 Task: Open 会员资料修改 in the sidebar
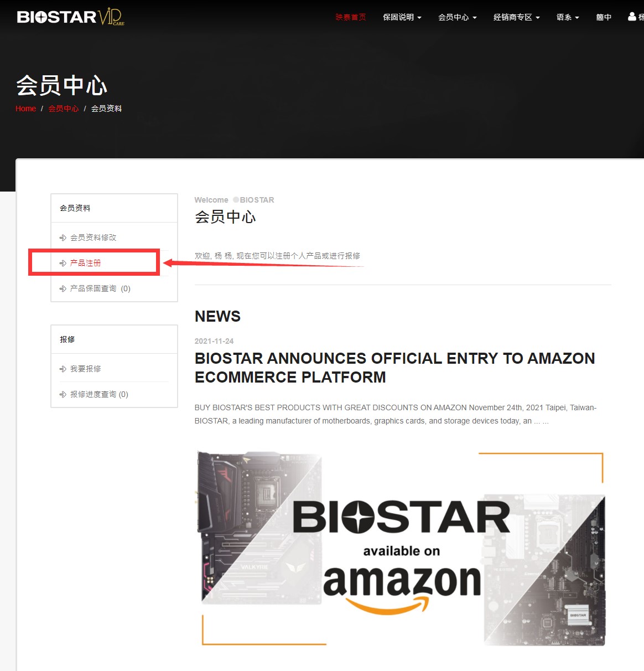coord(93,238)
